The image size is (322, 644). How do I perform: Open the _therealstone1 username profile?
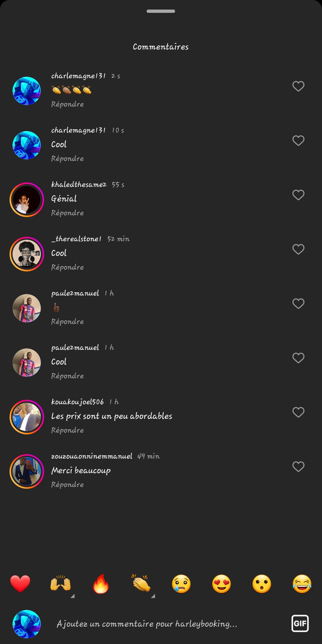click(x=76, y=239)
